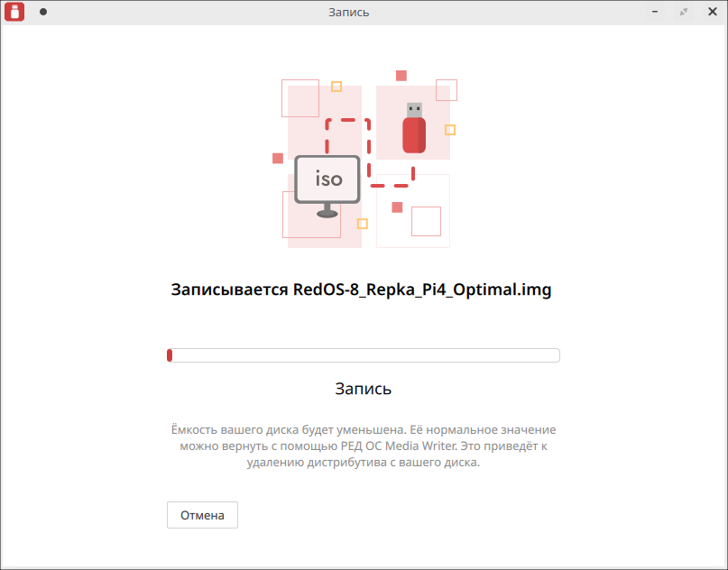Image resolution: width=728 pixels, height=570 pixels.
Task: Close the Запись window
Action: point(710,12)
